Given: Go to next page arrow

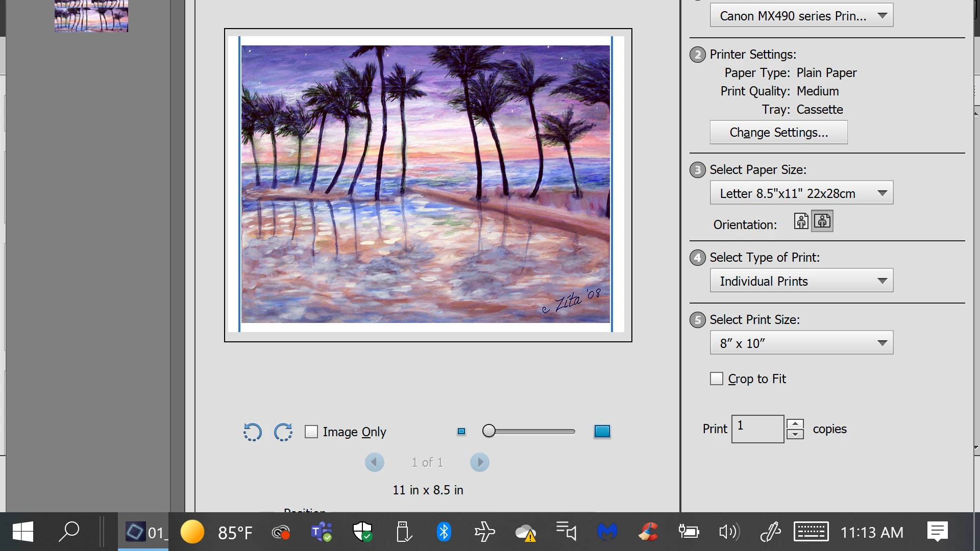Looking at the screenshot, I should pyautogui.click(x=480, y=462).
